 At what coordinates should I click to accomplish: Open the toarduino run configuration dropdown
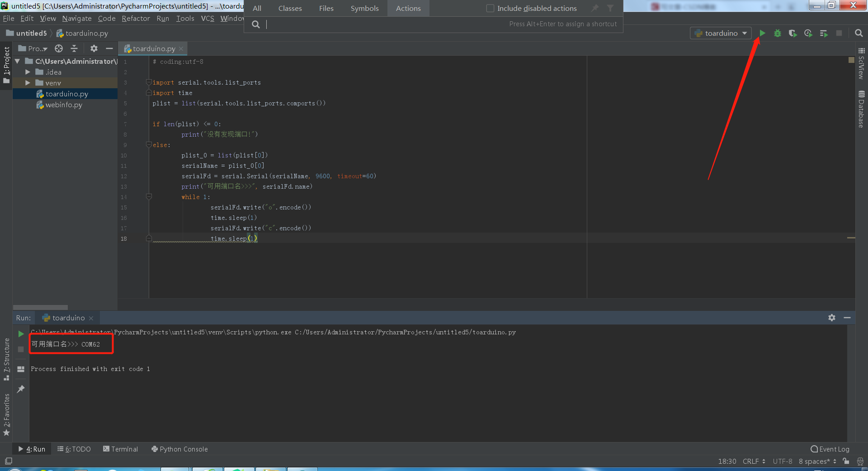(x=721, y=33)
